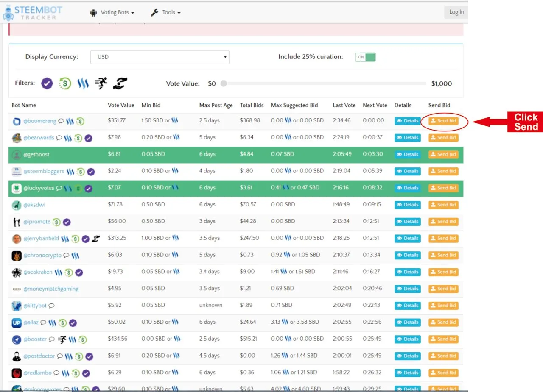The height and width of the screenshot is (392, 543).
Task: Open the @aksdwi bot link
Action: [x=34, y=205]
